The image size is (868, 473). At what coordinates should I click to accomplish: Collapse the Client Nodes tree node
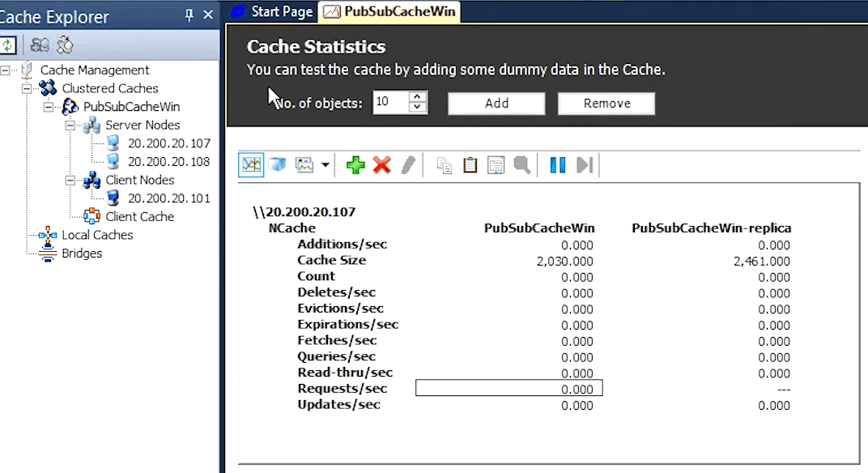[70, 180]
